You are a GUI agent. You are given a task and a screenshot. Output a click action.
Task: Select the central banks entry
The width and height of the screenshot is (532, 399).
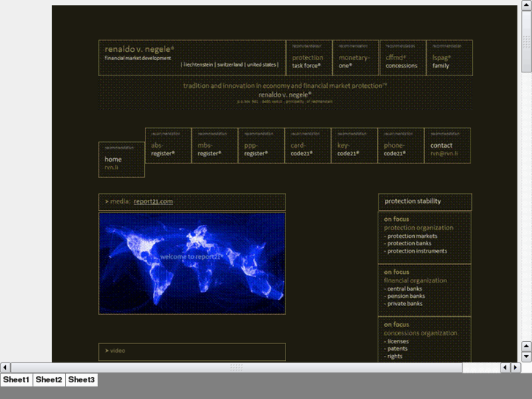[x=405, y=288]
